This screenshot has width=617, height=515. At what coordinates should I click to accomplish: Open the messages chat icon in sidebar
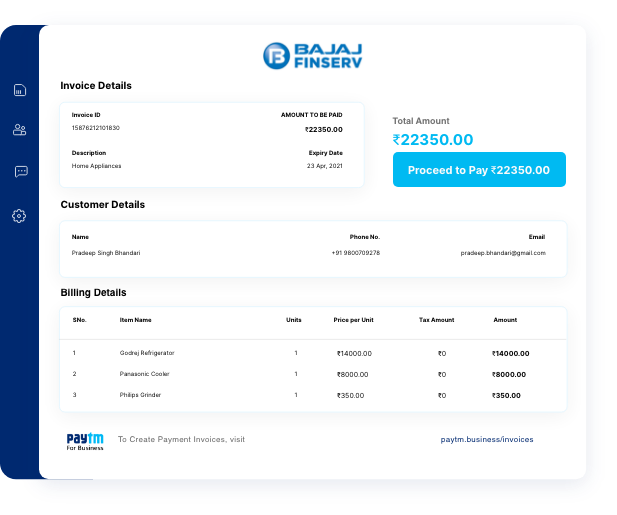click(x=20, y=172)
